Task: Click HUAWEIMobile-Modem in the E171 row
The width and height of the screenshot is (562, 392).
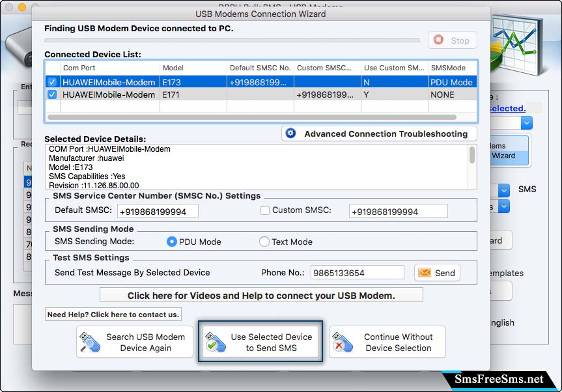Action: [109, 94]
